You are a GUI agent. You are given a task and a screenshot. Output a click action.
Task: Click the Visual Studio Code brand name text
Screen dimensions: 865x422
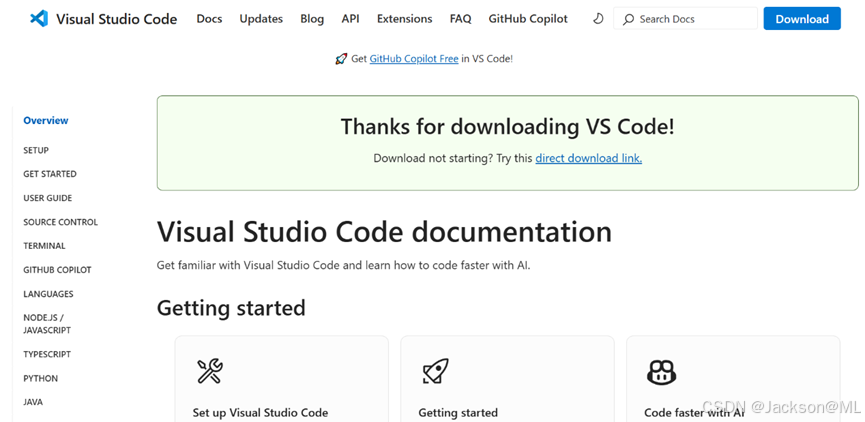tap(116, 19)
